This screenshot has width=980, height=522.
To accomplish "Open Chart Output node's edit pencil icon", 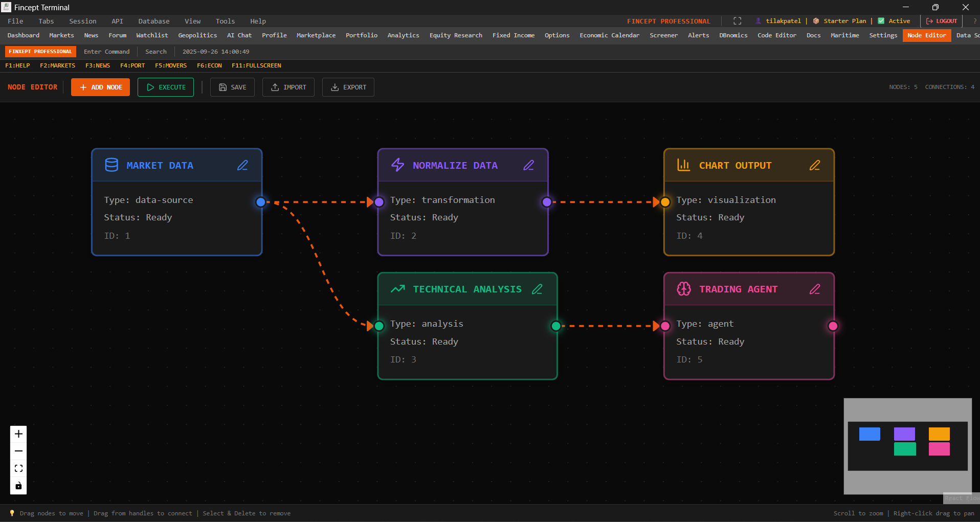I will point(814,165).
